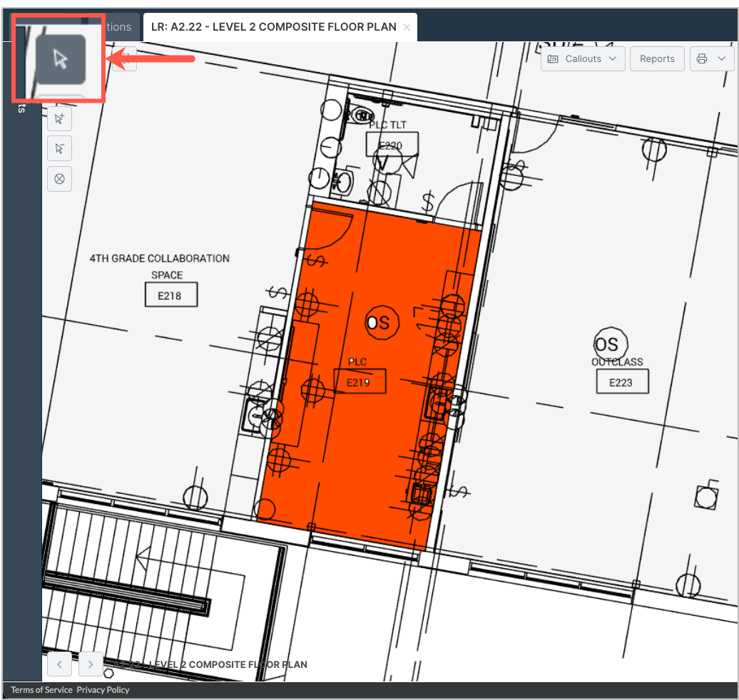Click the printer icon

point(702,59)
